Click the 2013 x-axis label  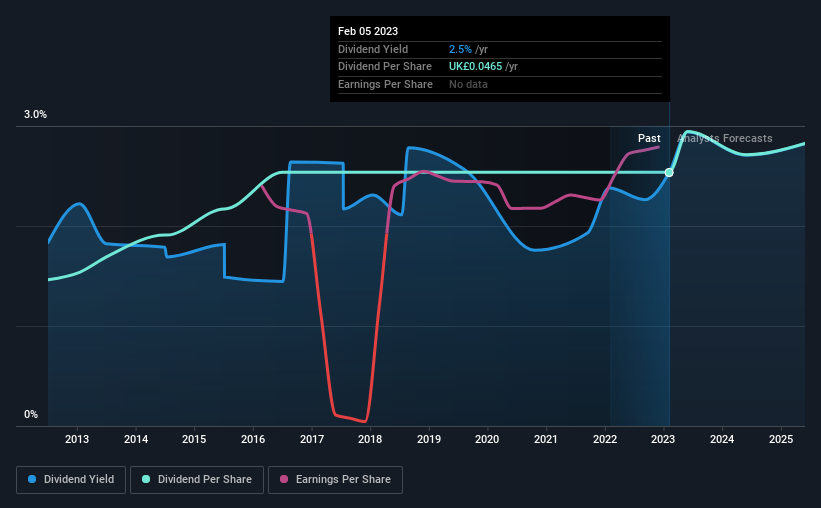click(77, 439)
